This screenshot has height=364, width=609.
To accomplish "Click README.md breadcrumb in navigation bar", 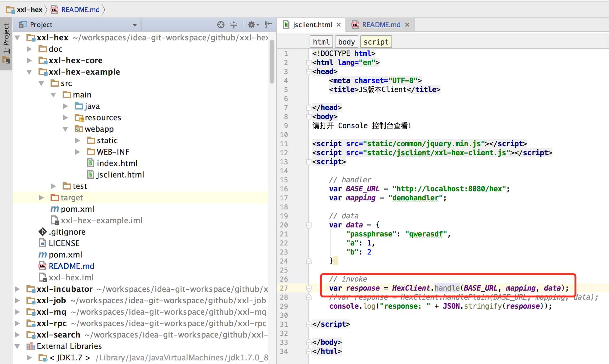I will 75,10.
